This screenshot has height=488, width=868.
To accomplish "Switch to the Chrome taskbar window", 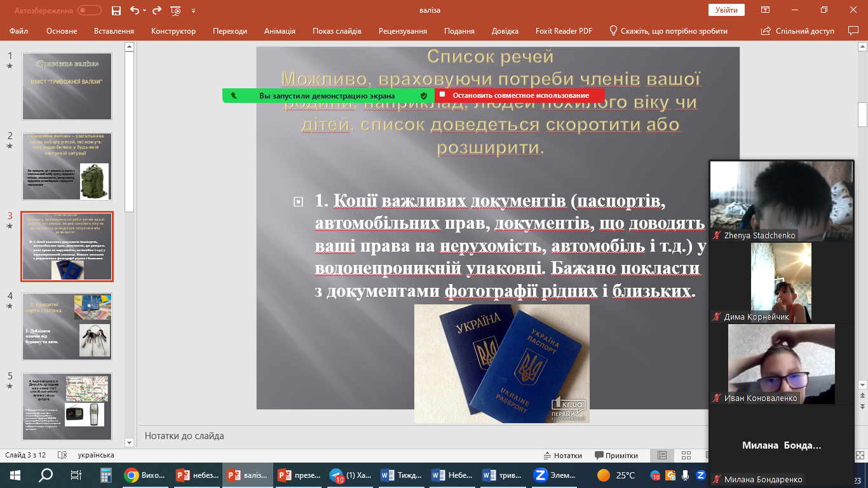I will point(145,475).
